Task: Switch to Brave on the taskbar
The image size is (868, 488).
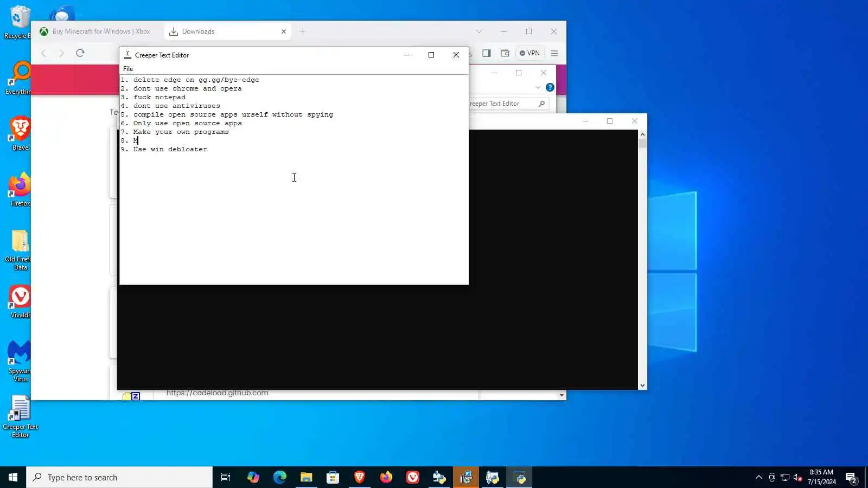Action: (359, 477)
